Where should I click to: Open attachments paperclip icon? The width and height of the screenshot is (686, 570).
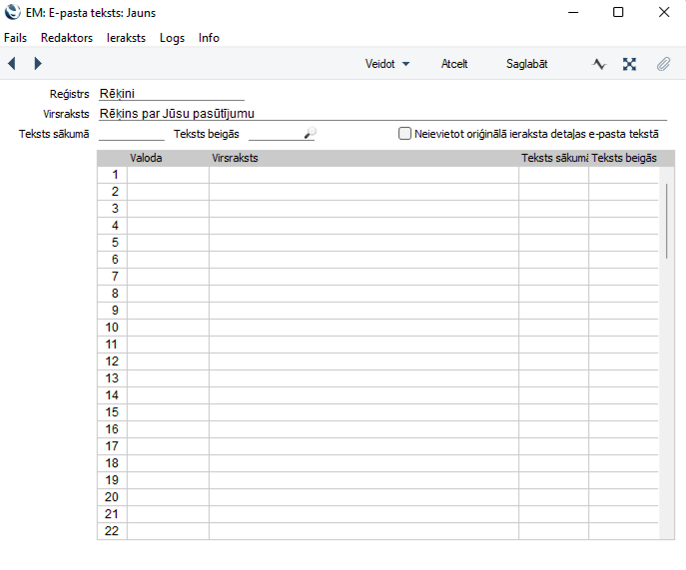[x=662, y=64]
